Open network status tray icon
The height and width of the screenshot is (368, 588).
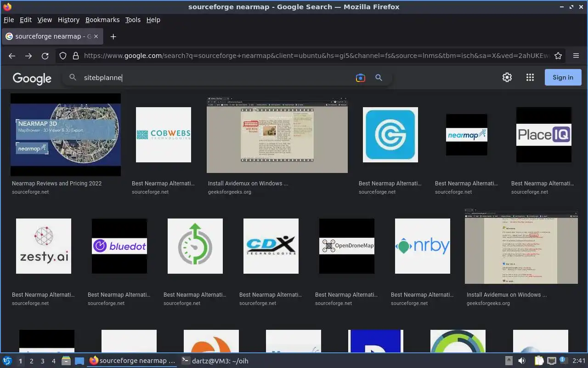552,361
